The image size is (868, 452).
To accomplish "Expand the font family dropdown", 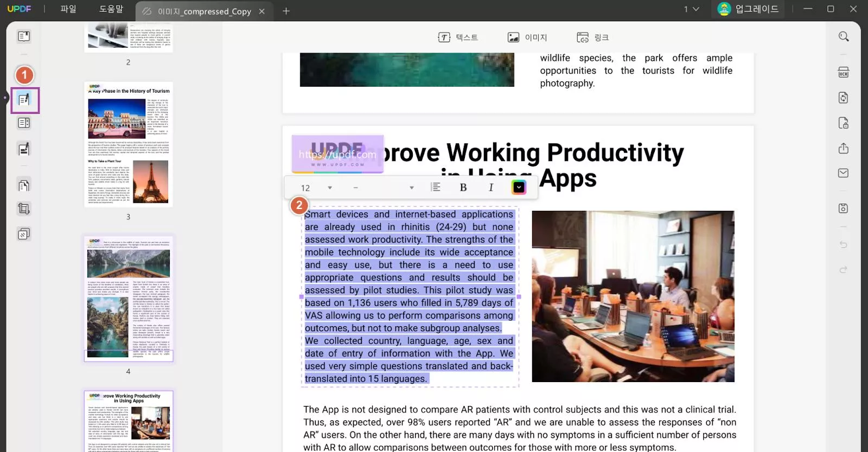I will click(x=412, y=188).
